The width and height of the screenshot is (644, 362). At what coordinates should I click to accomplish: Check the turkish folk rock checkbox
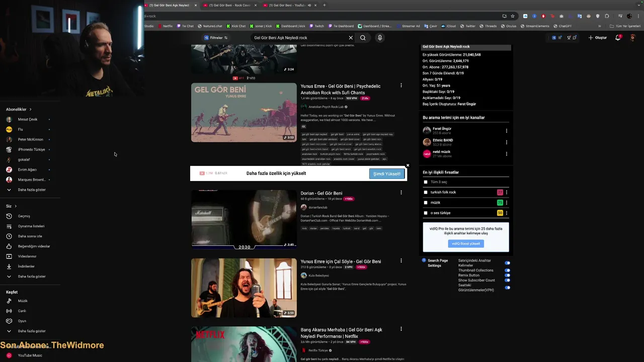426,192
